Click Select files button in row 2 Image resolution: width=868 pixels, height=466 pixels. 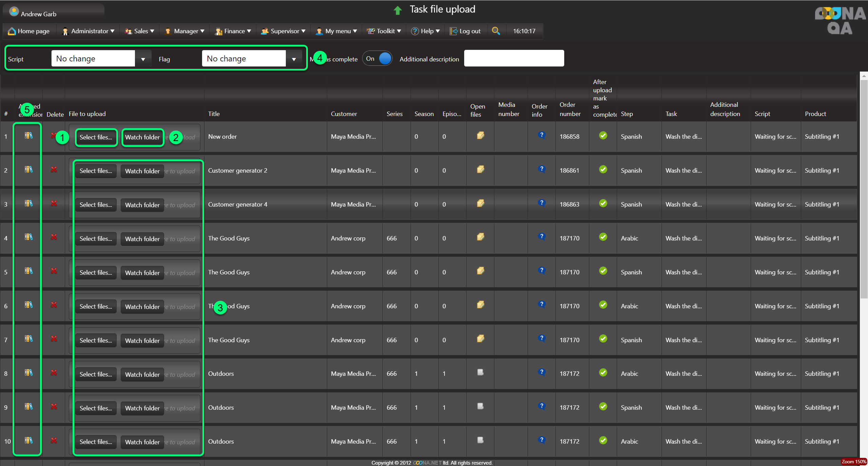click(96, 171)
